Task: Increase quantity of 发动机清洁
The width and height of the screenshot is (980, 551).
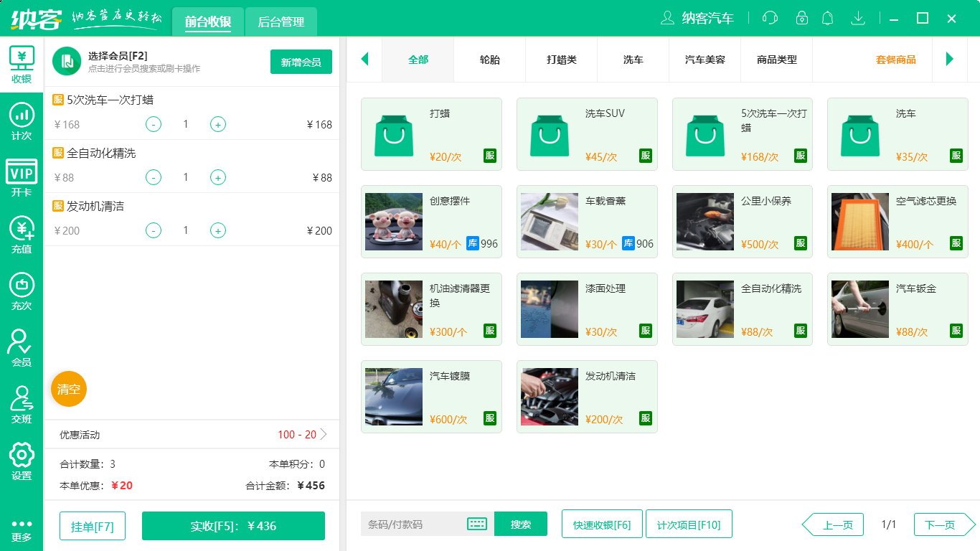Action: (x=218, y=230)
